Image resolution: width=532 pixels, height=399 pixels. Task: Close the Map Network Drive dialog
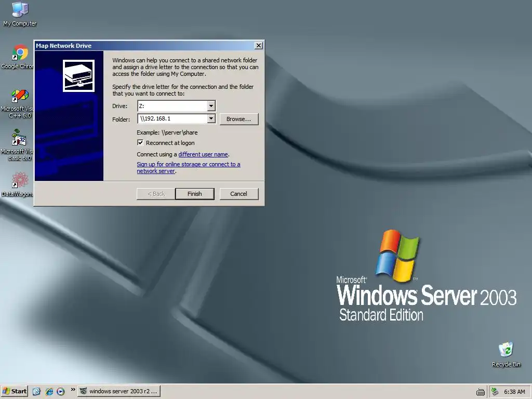[259, 46]
